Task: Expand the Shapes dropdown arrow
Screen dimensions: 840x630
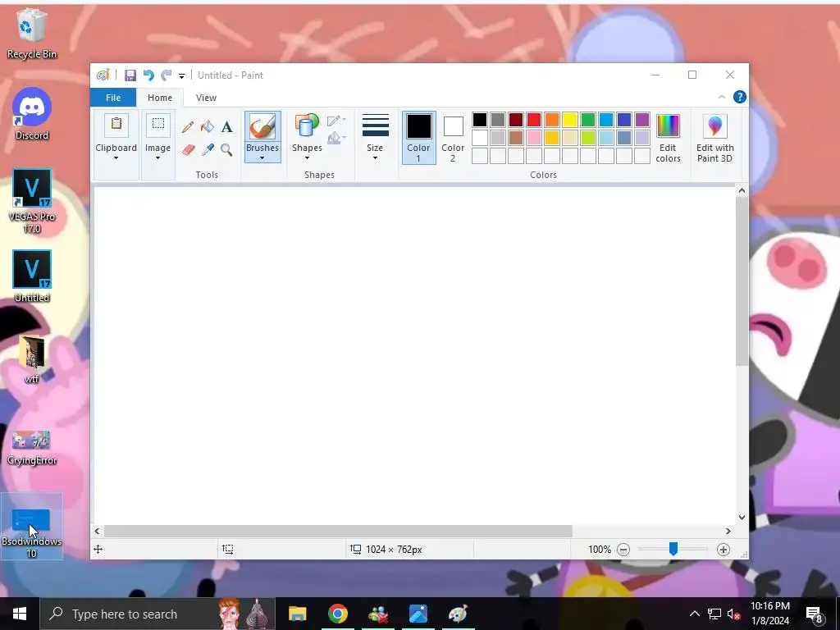Action: 307,158
